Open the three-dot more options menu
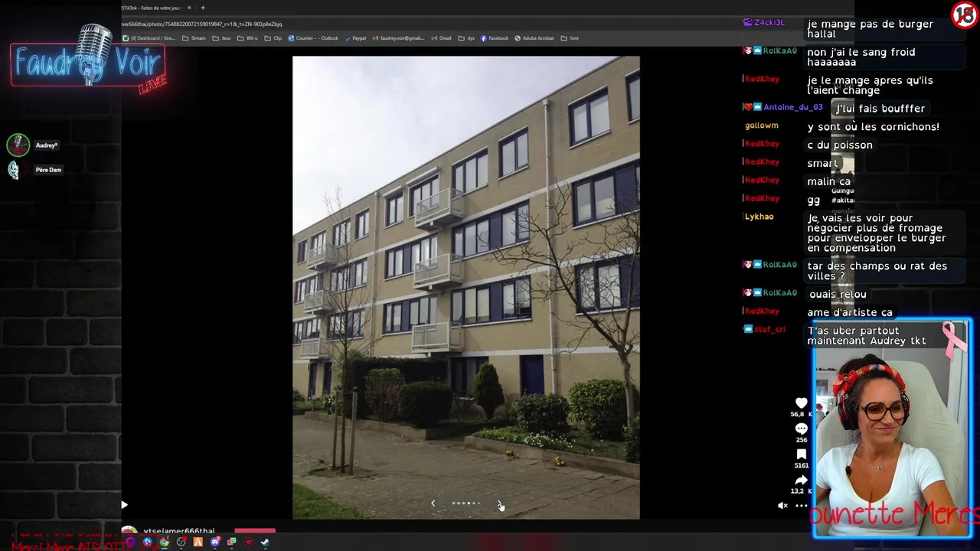 coord(801,505)
